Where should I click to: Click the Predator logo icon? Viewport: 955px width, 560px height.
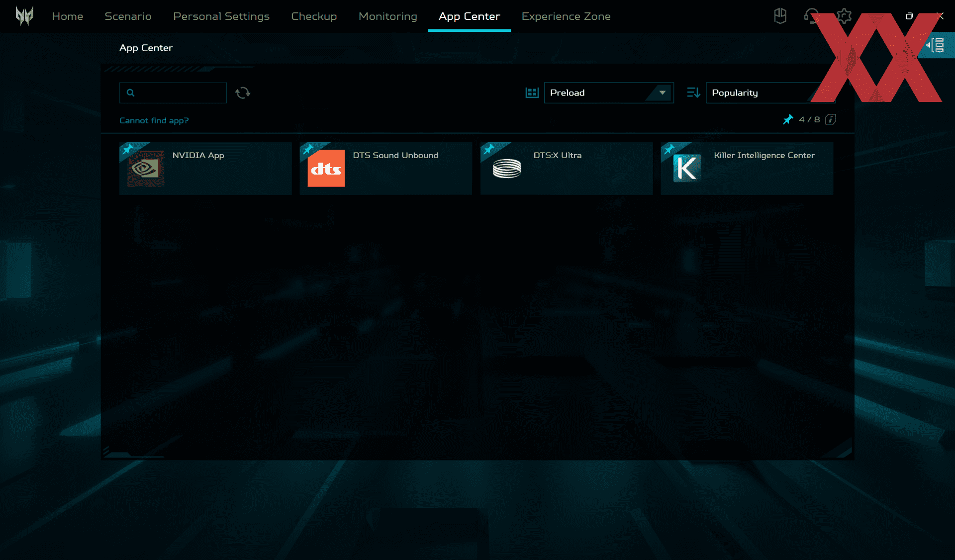click(24, 16)
